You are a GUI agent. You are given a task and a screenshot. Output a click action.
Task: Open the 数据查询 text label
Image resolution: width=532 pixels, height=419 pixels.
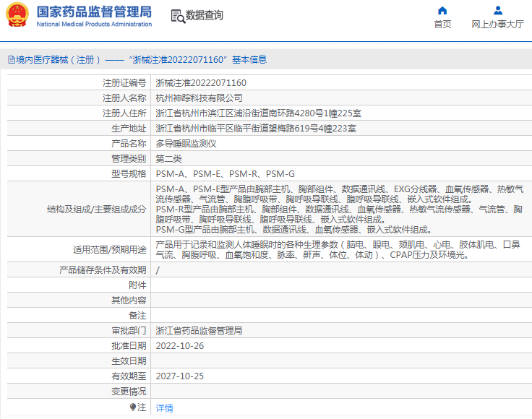pyautogui.click(x=205, y=15)
